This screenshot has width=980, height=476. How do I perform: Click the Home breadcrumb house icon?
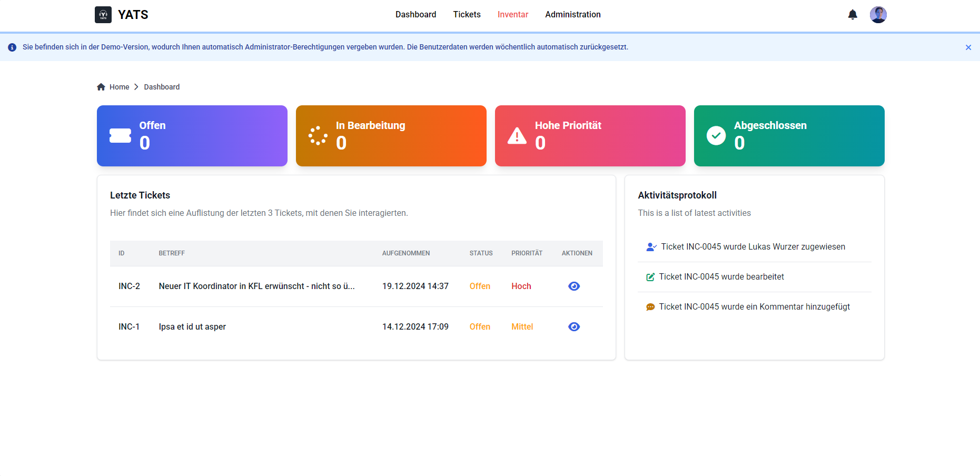point(101,87)
